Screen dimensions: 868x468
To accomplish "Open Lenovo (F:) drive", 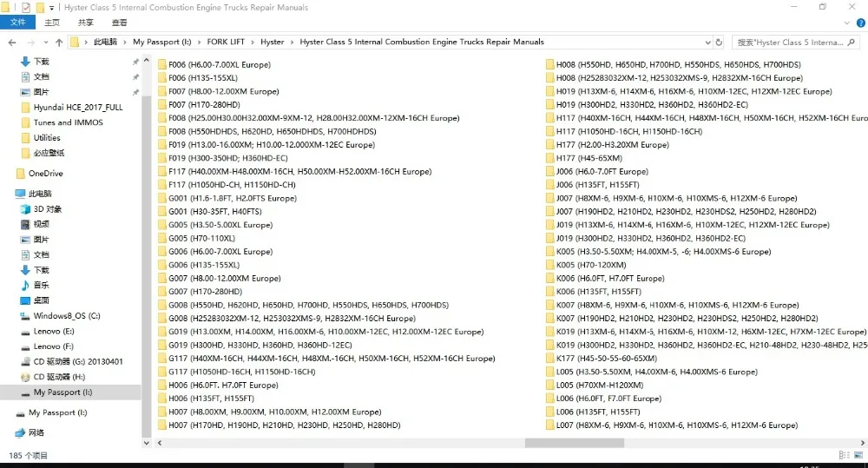I will click(x=53, y=346).
